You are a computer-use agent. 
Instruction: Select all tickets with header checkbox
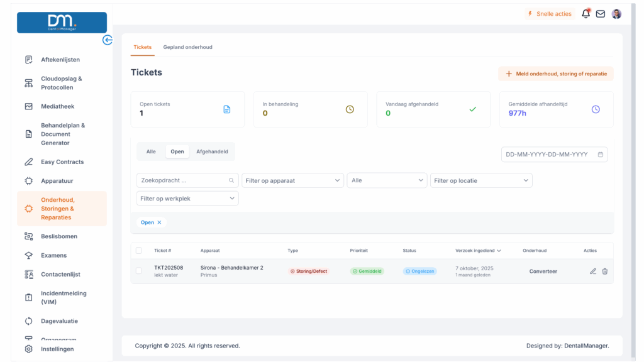139,250
